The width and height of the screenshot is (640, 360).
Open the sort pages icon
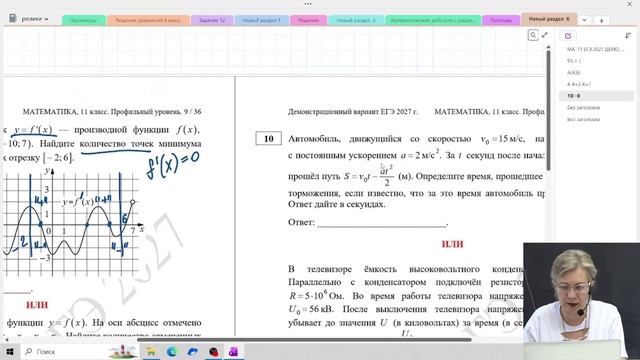pyautogui.click(x=628, y=36)
